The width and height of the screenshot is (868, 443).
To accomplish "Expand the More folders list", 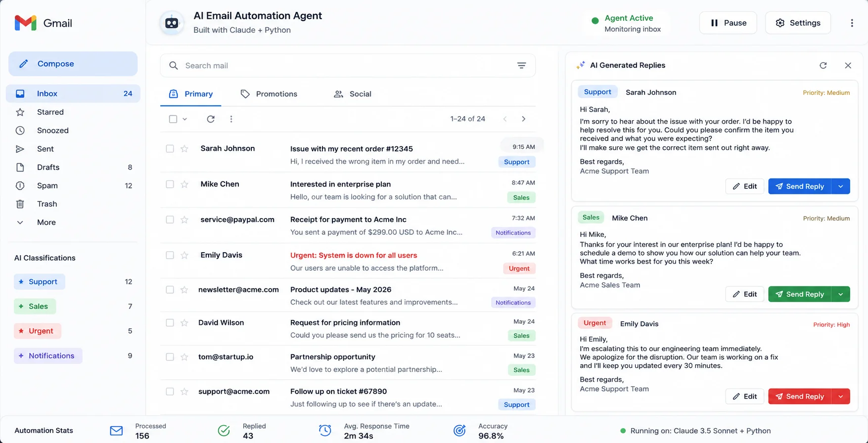I will click(73, 222).
